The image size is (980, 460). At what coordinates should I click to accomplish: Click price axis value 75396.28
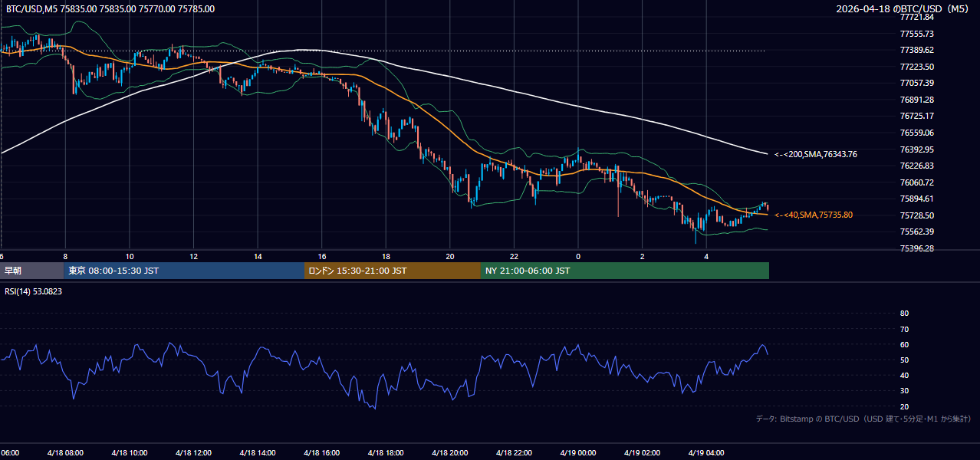(917, 248)
